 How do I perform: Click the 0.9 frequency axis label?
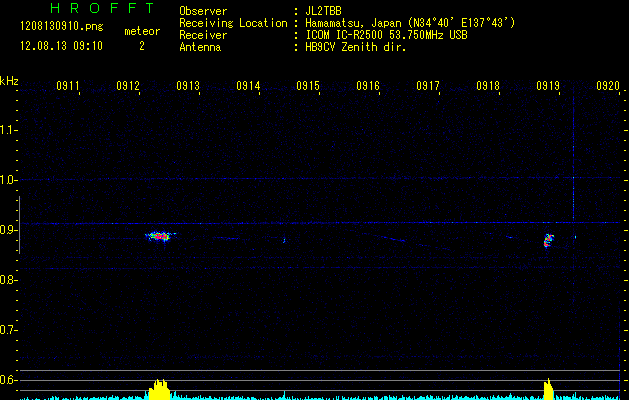(9, 230)
